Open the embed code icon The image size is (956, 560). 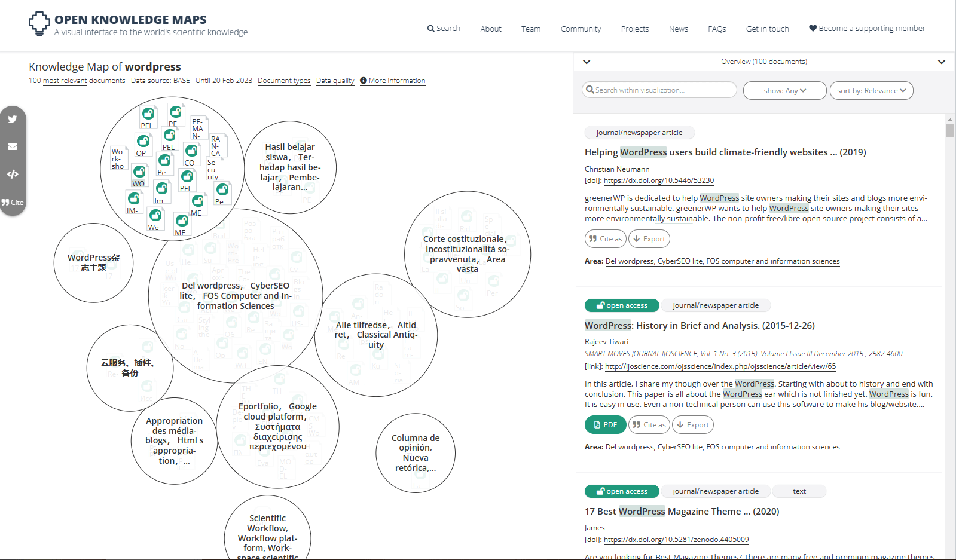click(x=13, y=175)
